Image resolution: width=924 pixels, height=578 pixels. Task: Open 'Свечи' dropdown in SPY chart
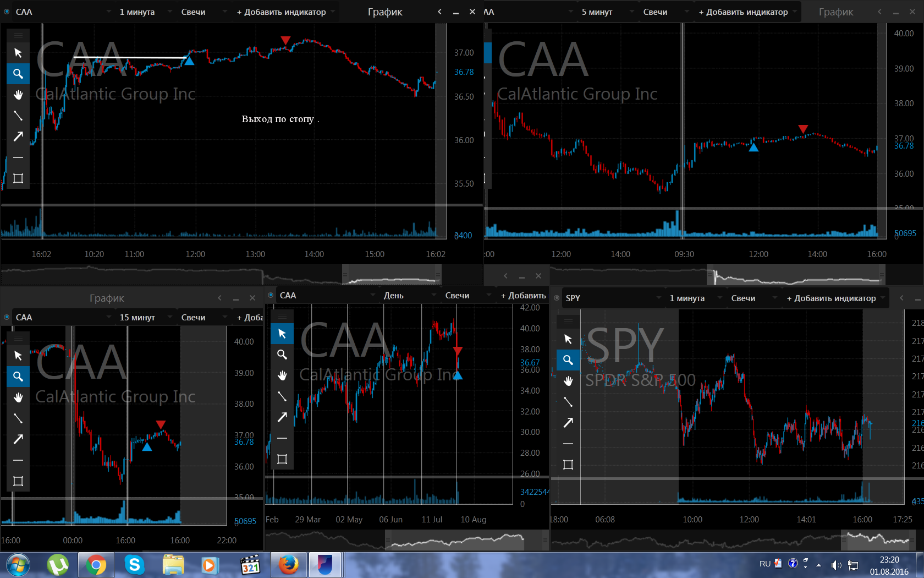click(x=754, y=298)
